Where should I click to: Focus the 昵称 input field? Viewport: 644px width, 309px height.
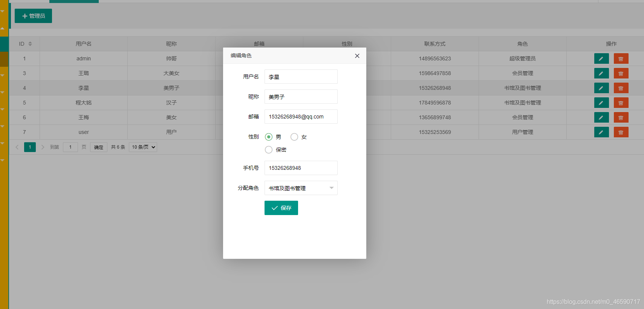point(301,97)
